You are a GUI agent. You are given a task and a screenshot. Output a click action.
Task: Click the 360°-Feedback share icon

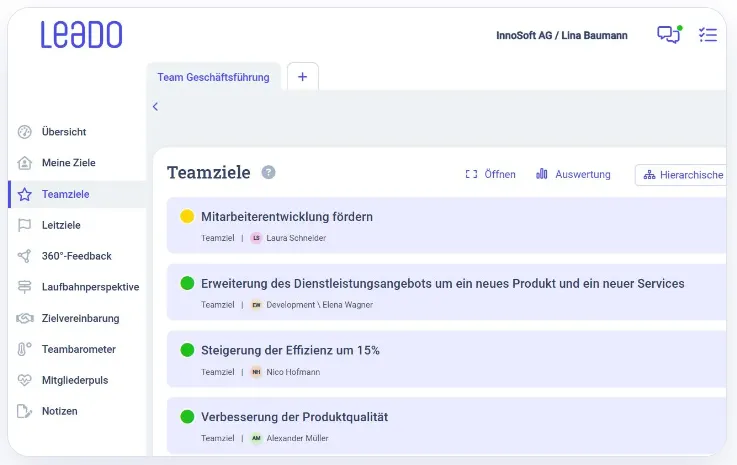[24, 256]
